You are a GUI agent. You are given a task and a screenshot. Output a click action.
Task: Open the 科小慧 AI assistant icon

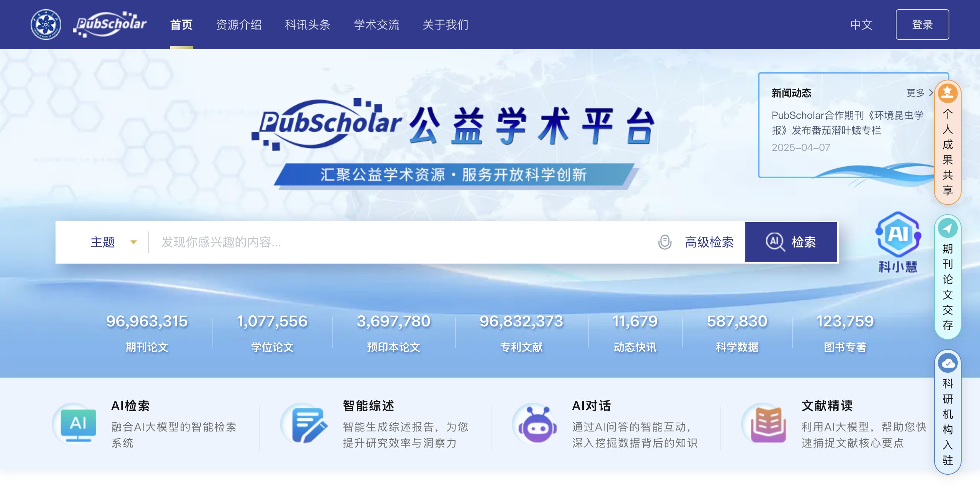898,234
